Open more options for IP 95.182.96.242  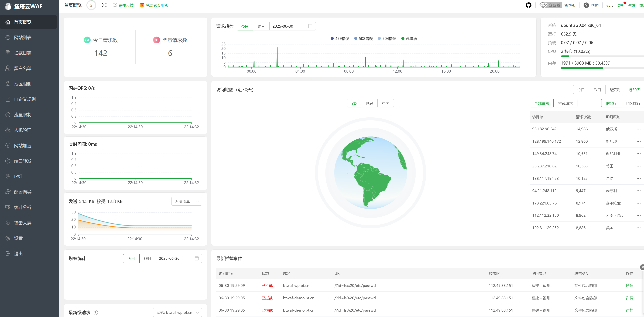tap(639, 129)
